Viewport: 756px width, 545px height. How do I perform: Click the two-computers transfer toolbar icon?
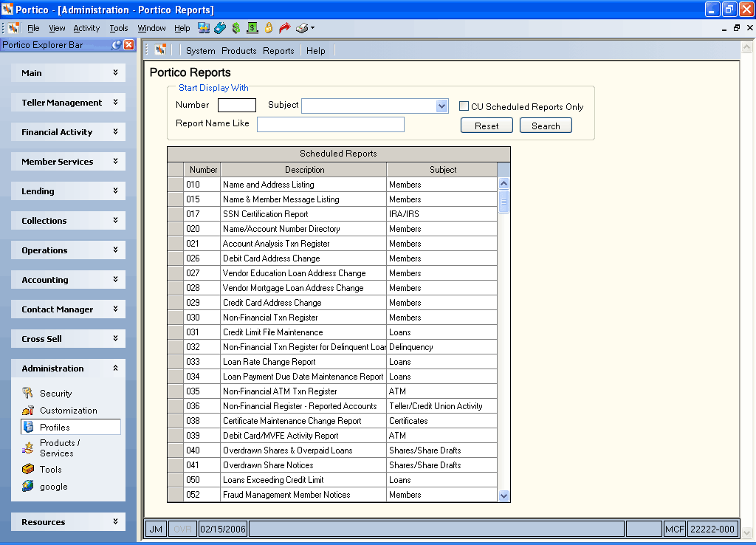pos(204,28)
